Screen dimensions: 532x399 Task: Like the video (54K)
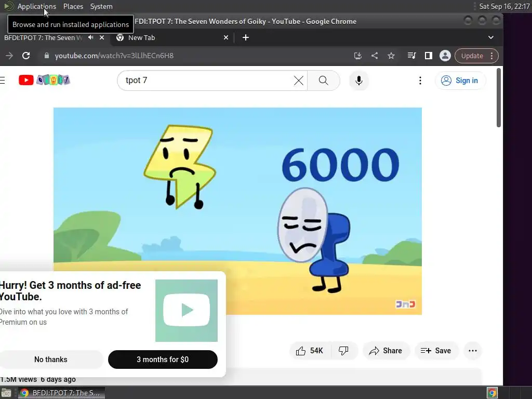(309, 351)
